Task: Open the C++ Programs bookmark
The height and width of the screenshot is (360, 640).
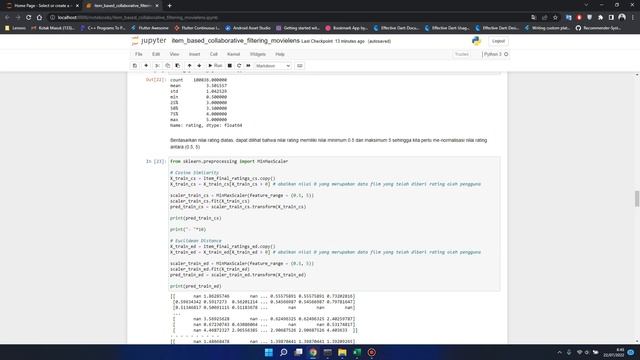Action: (103, 28)
